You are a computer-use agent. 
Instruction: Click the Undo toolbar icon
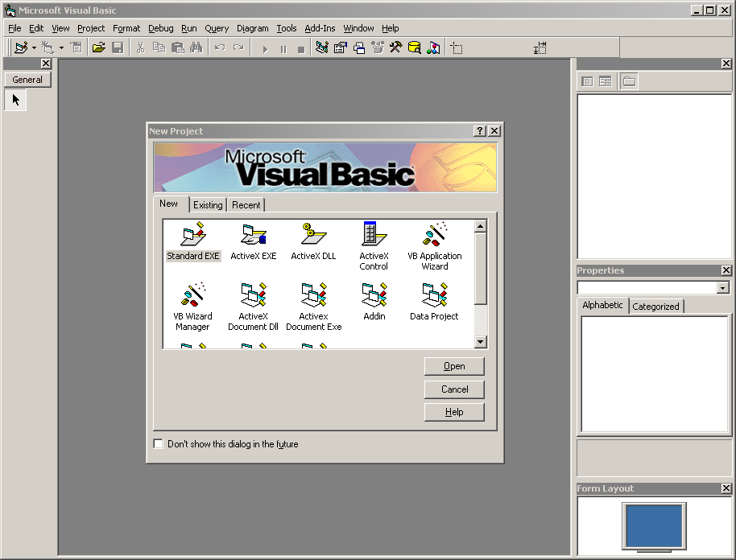click(220, 47)
